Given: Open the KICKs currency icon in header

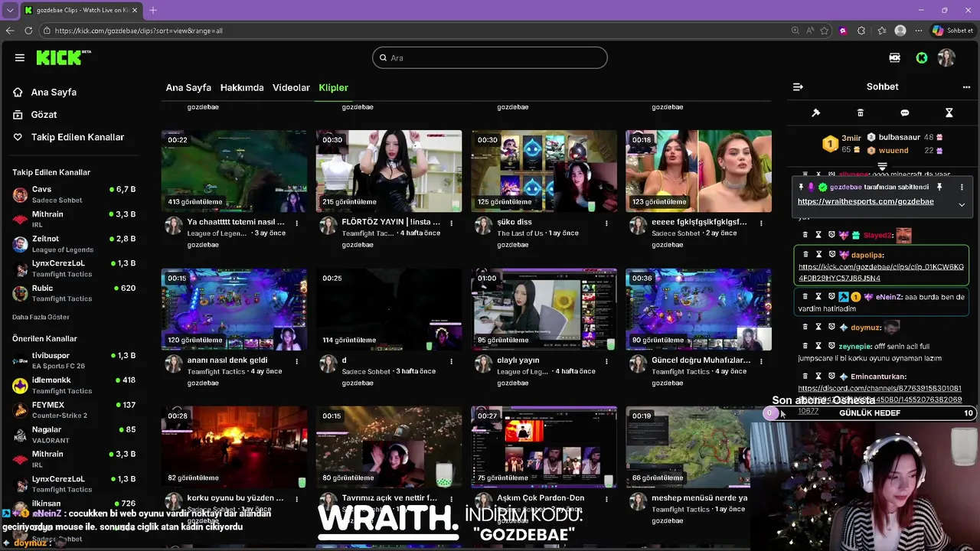Looking at the screenshot, I should [894, 57].
